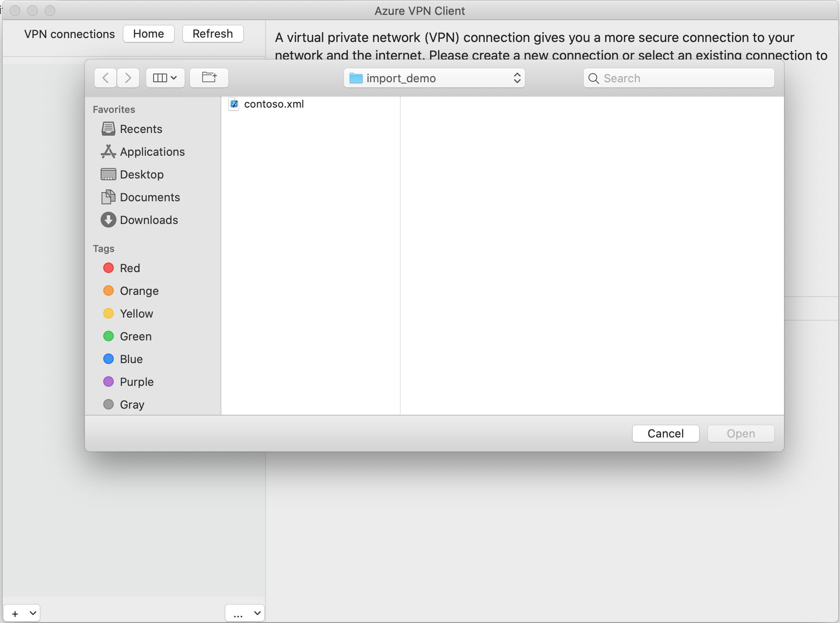Image resolution: width=840 pixels, height=623 pixels.
Task: Click the Refresh button in VPN client
Action: (x=212, y=33)
